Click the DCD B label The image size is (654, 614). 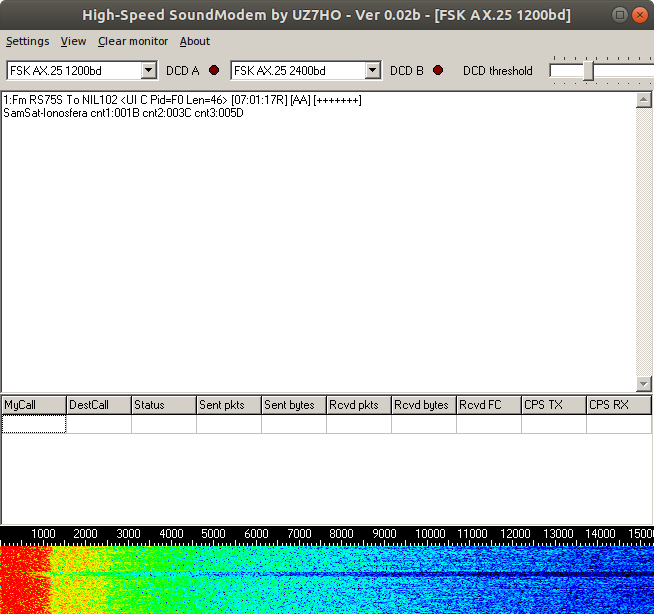pyautogui.click(x=407, y=71)
